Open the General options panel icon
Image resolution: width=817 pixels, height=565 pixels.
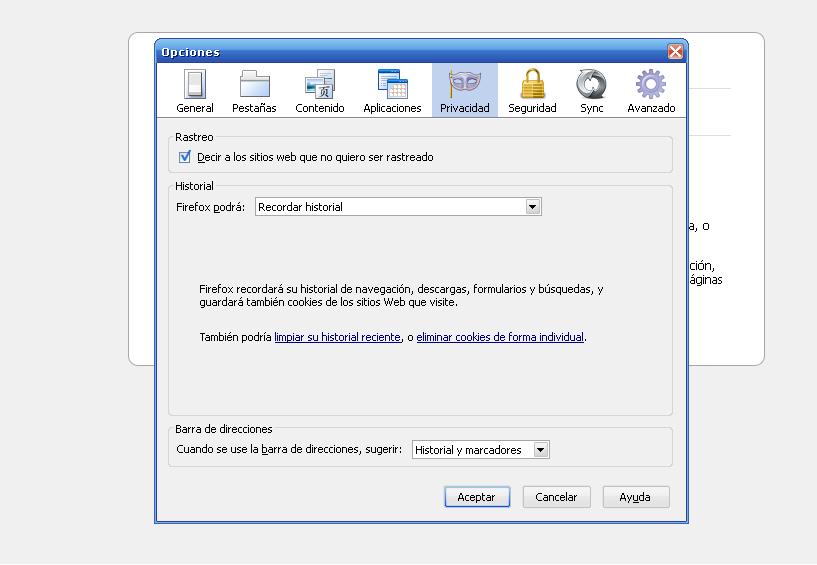coord(195,84)
